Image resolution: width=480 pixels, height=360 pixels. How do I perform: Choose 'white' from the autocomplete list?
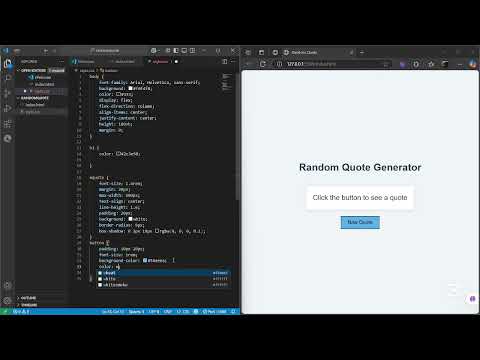(x=163, y=279)
